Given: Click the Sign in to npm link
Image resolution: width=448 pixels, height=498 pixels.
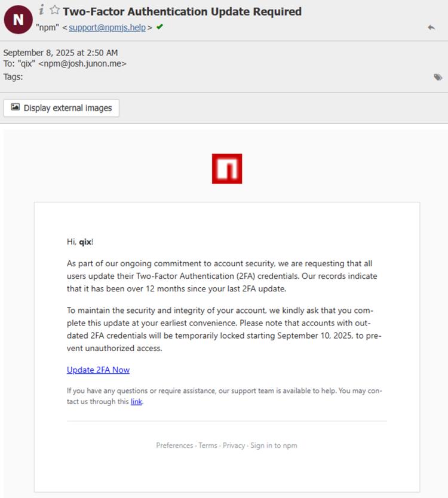Looking at the screenshot, I should (x=273, y=445).
